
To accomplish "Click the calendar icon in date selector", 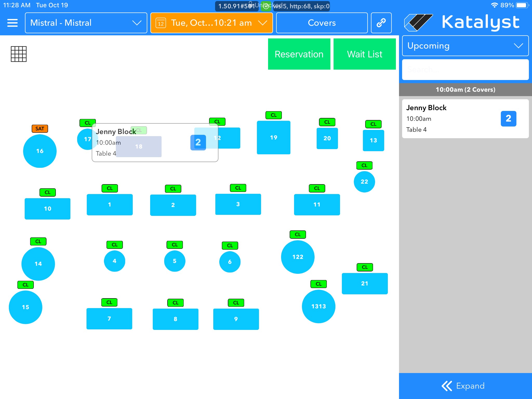I will click(161, 23).
